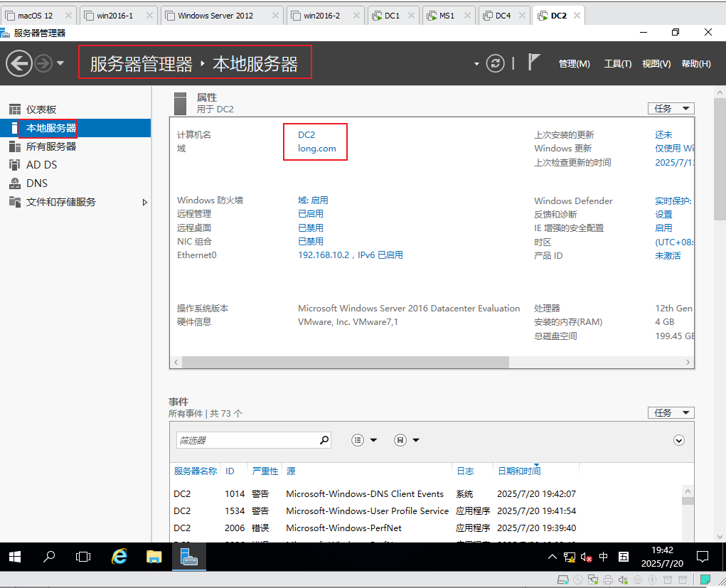Click the filter search magnifier icon
This screenshot has width=726, height=588.
[324, 440]
